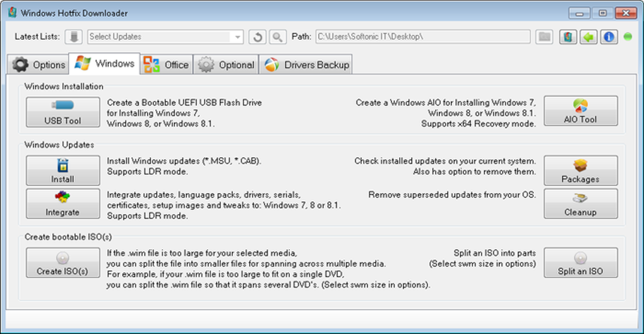
Task: Open the Select Updates dropdown
Action: click(x=165, y=37)
